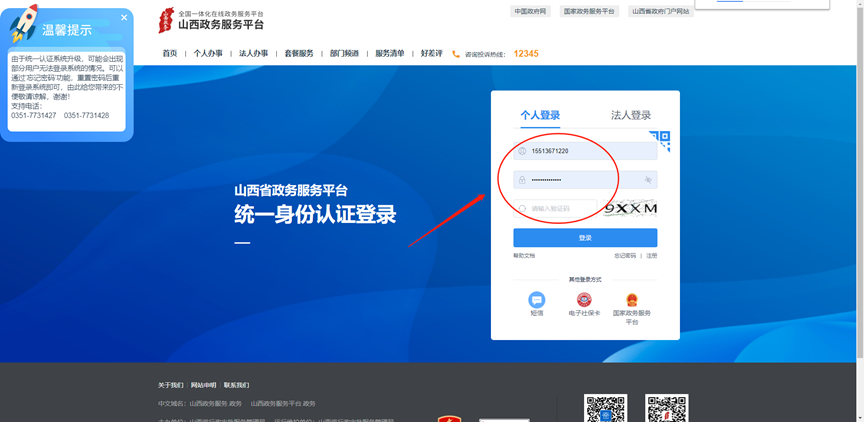Click the 忘记密码 link
Screen dimensions: 864x422
(x=625, y=256)
